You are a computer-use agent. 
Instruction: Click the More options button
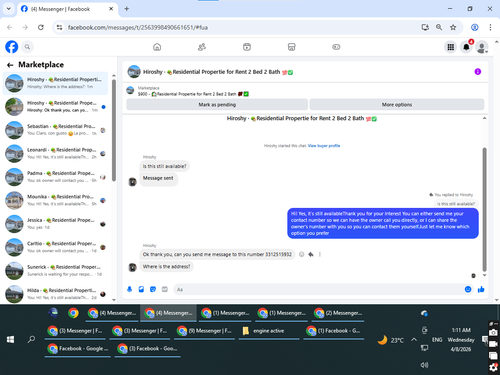pyautogui.click(x=397, y=105)
